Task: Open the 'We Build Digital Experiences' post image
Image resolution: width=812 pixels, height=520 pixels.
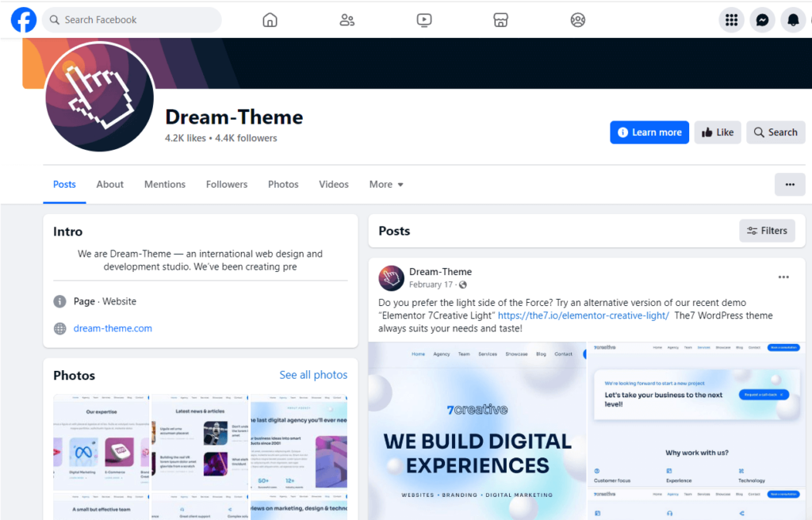Action: [477, 431]
